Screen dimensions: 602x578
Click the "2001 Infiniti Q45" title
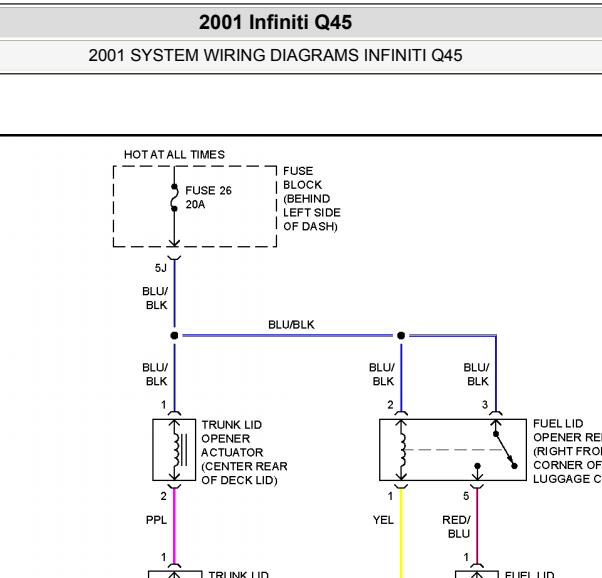[275, 22]
